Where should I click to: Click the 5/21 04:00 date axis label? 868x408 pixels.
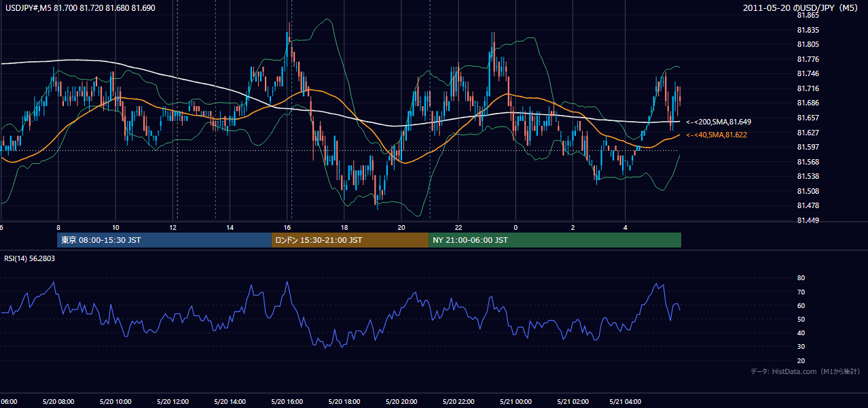626,402
